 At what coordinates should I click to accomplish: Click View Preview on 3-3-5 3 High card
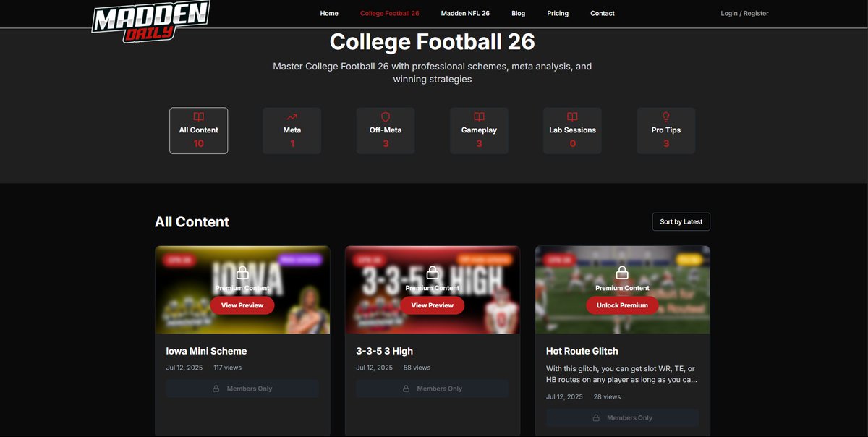[x=433, y=305]
